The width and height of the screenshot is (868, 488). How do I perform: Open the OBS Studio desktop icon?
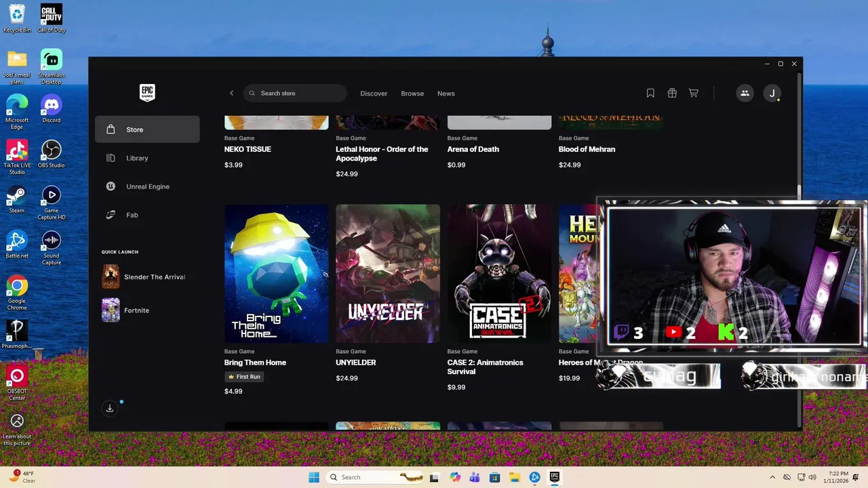click(52, 154)
